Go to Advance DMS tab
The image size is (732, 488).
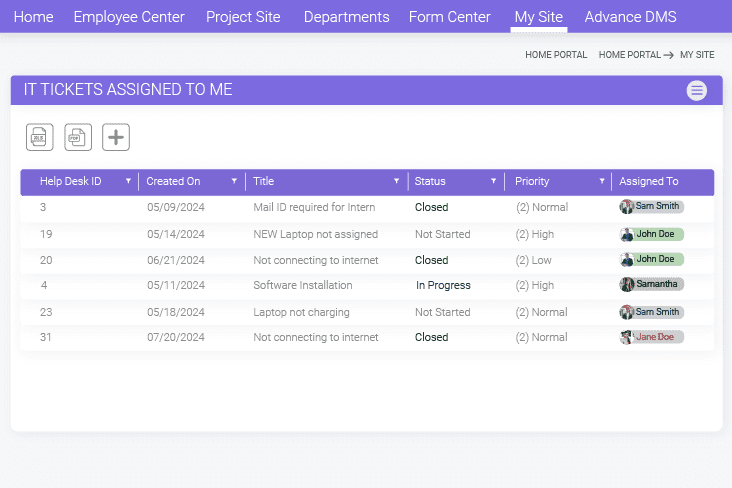630,17
